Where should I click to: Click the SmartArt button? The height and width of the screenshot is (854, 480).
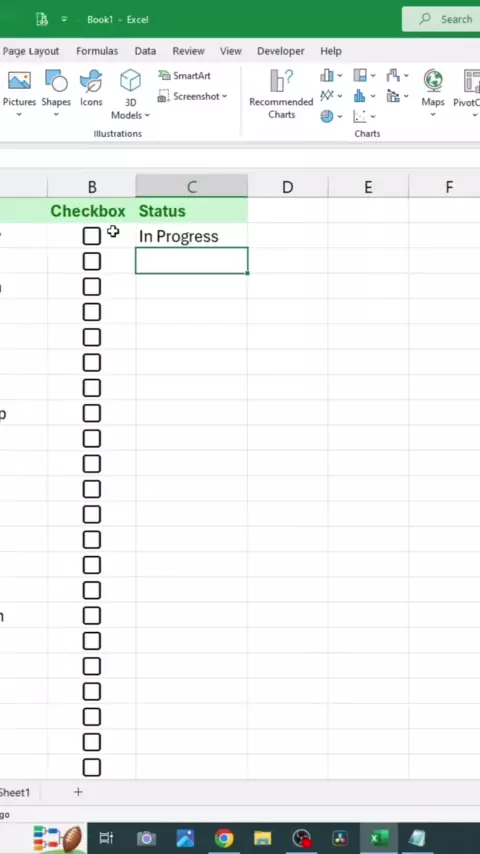click(x=185, y=75)
